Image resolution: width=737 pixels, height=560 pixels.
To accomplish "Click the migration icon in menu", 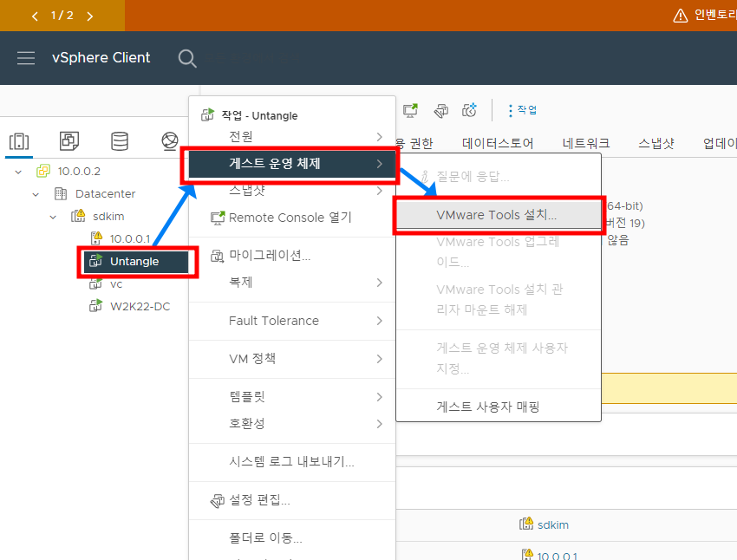I will click(217, 256).
